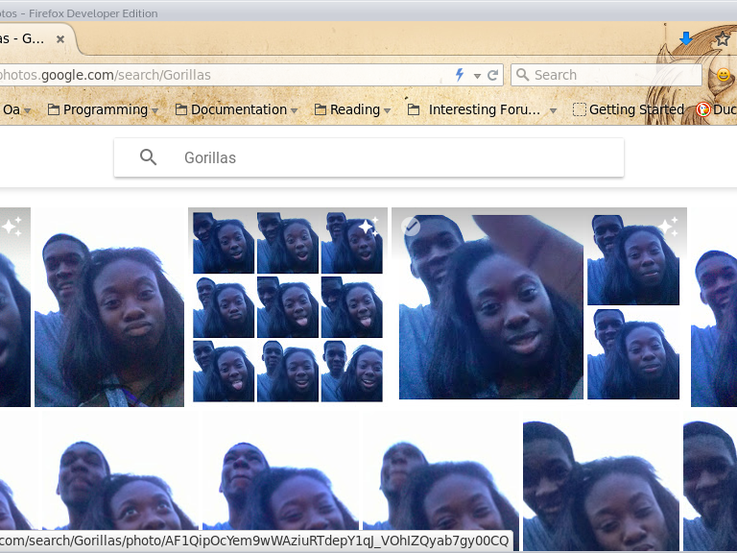Click the browser search engine magnifier icon
This screenshot has width=737, height=553.
(x=522, y=75)
